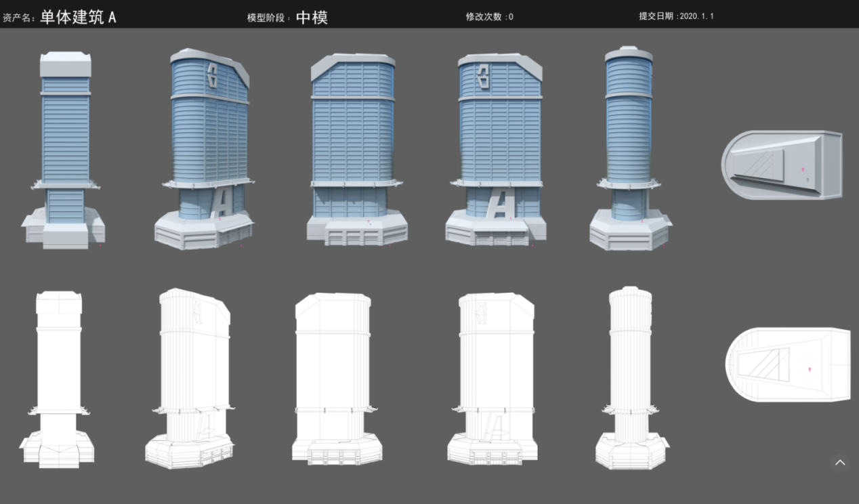Click the 中模 stage value
The height and width of the screenshot is (504, 859).
tap(312, 17)
